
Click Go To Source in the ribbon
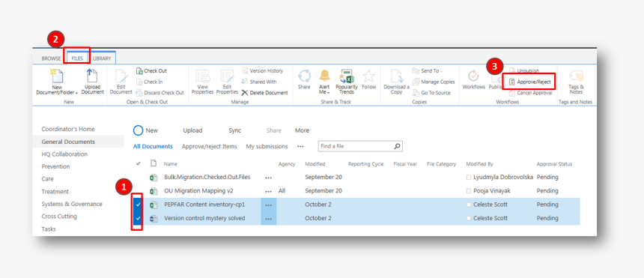tap(431, 93)
